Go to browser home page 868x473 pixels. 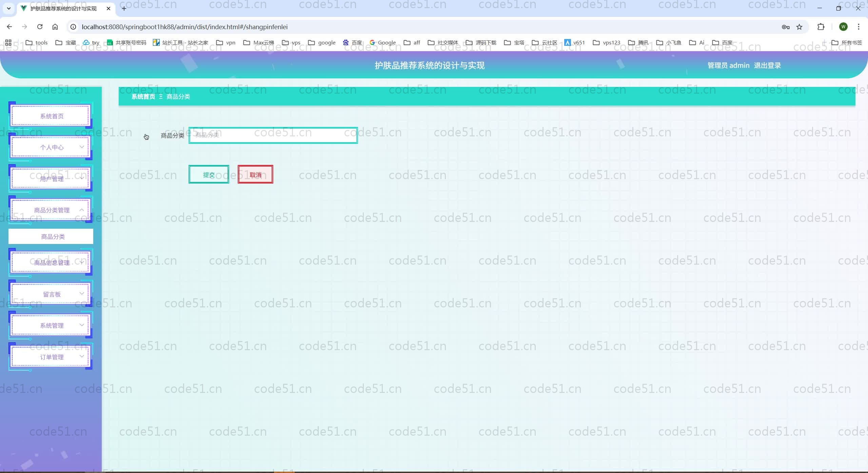tap(55, 27)
